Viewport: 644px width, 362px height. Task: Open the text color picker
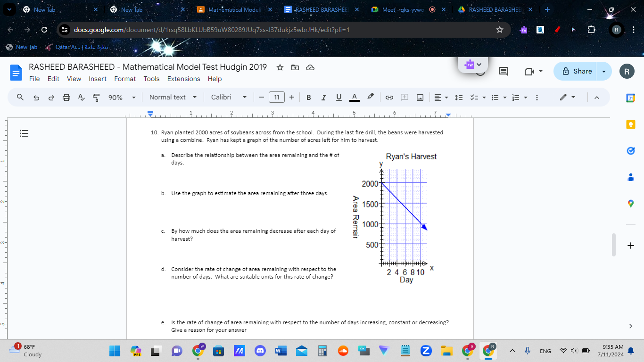point(354,97)
